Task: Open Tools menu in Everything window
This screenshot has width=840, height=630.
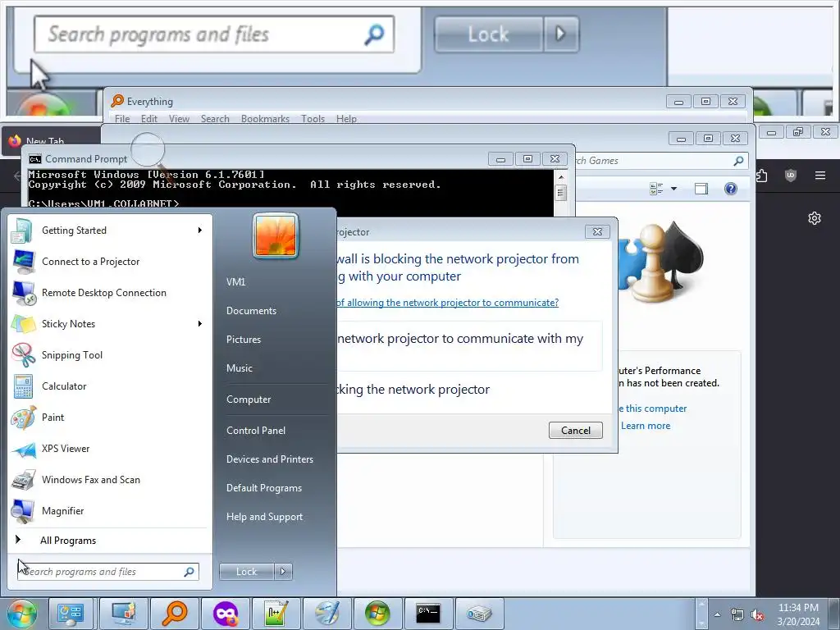Action: (313, 118)
